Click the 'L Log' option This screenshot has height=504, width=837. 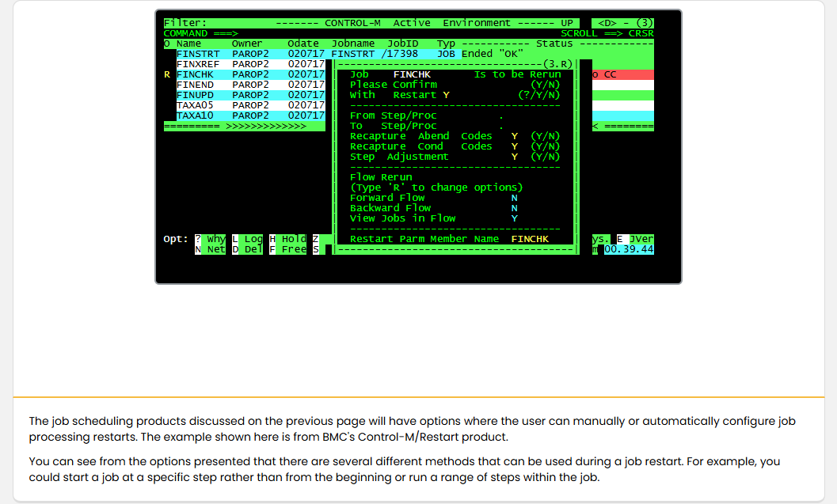247,239
